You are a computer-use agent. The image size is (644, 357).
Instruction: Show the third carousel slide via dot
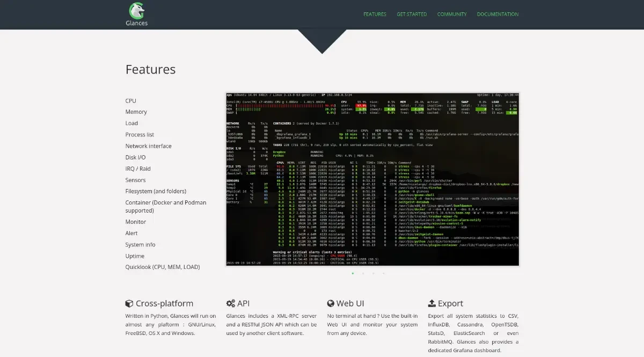coord(374,273)
